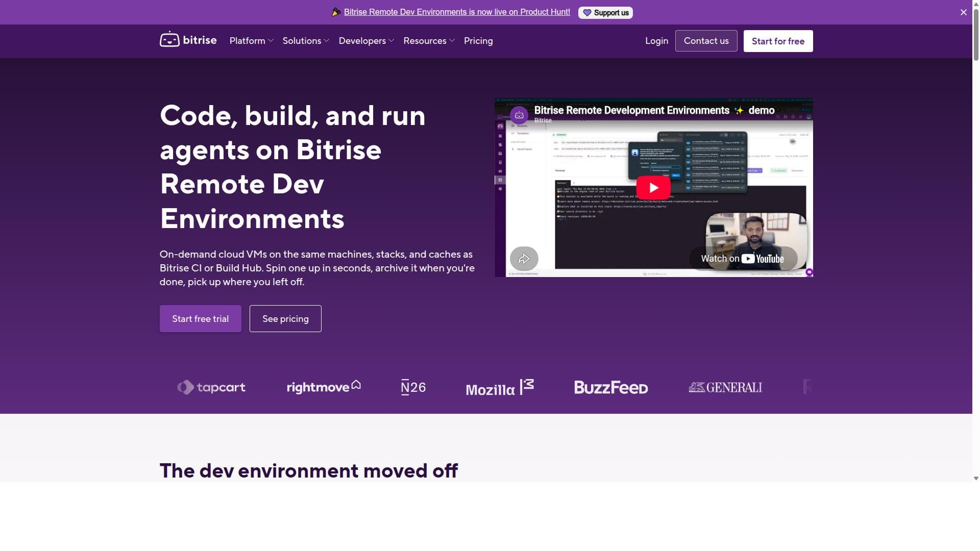
Task: Open the video title 'Bitrise Remote Development Environments demo'
Action: pyautogui.click(x=654, y=110)
